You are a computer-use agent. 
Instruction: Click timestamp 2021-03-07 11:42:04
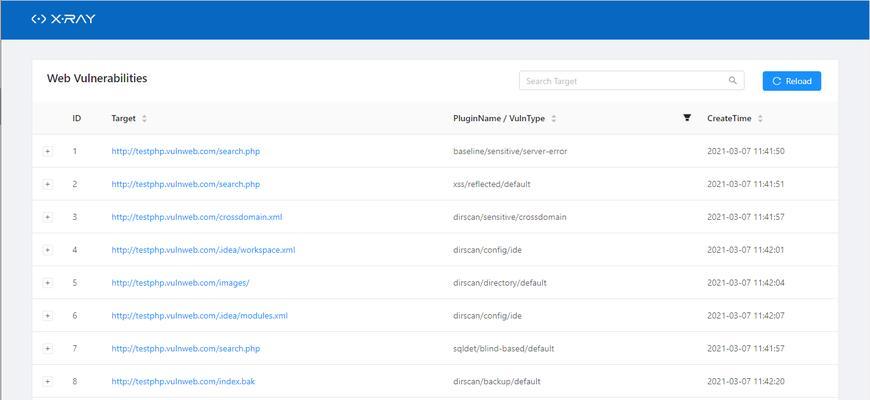coord(746,282)
